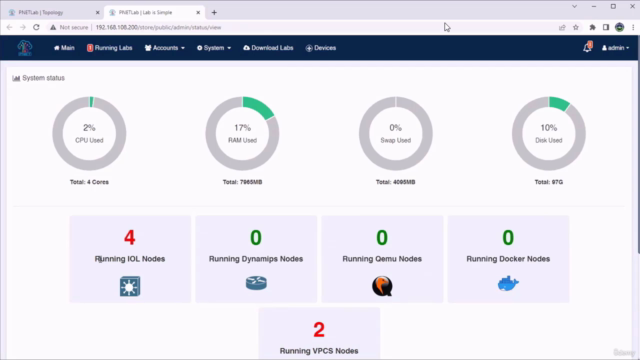Click the 'Total: 97G' label
Screen dimensions: 640x360
click(549, 182)
